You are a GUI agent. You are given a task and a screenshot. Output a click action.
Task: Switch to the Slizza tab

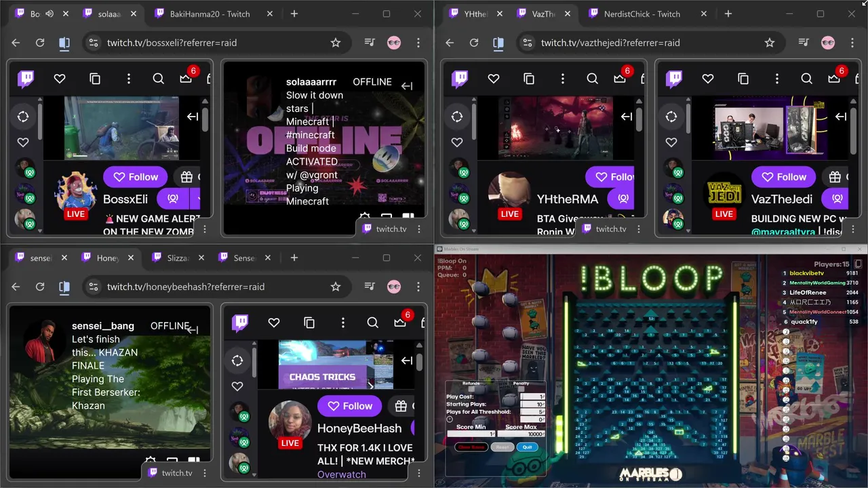[x=178, y=258]
